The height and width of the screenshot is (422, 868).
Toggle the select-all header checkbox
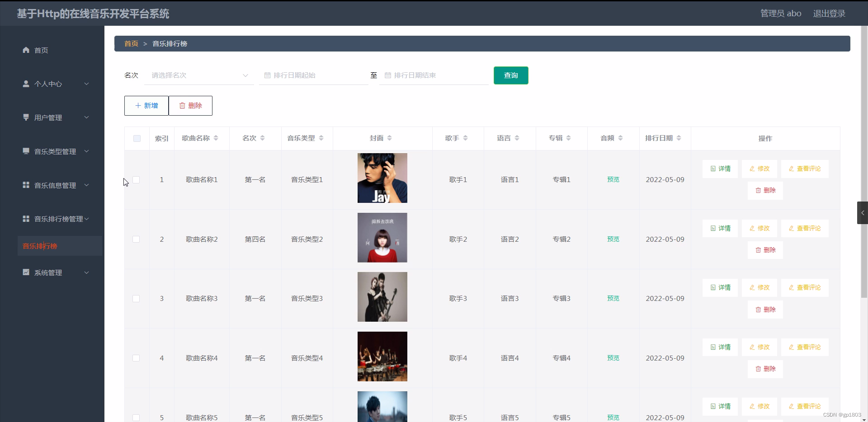[137, 139]
